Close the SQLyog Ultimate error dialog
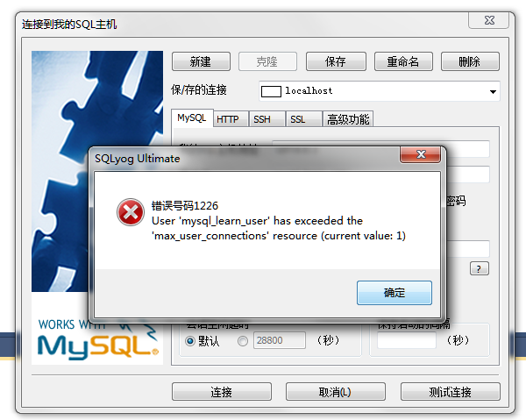This screenshot has height=420, width=526. [420, 154]
